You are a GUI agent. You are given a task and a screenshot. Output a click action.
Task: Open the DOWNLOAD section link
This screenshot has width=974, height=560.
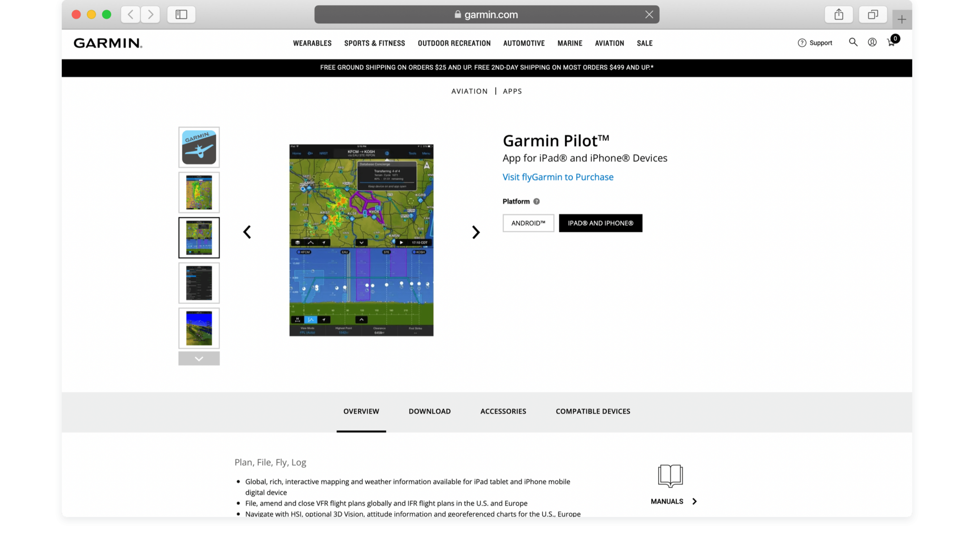[x=429, y=411]
